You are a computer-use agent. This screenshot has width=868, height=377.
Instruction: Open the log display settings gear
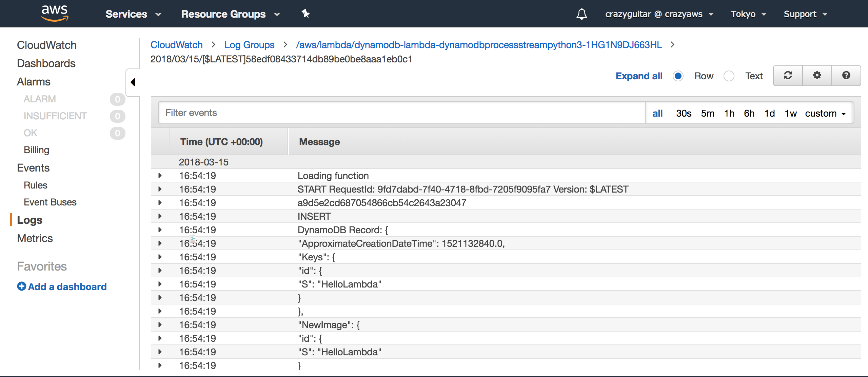tap(817, 76)
